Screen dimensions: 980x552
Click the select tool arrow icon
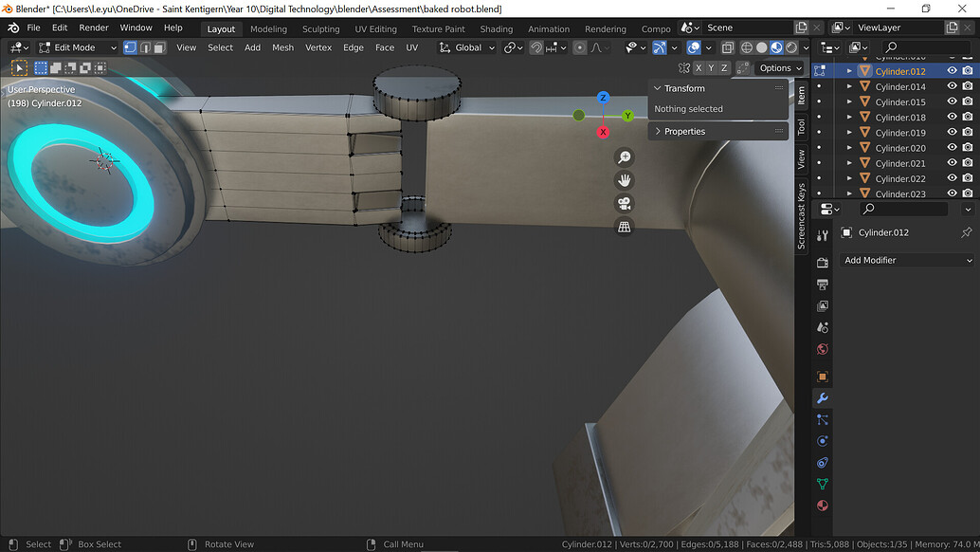(19, 67)
